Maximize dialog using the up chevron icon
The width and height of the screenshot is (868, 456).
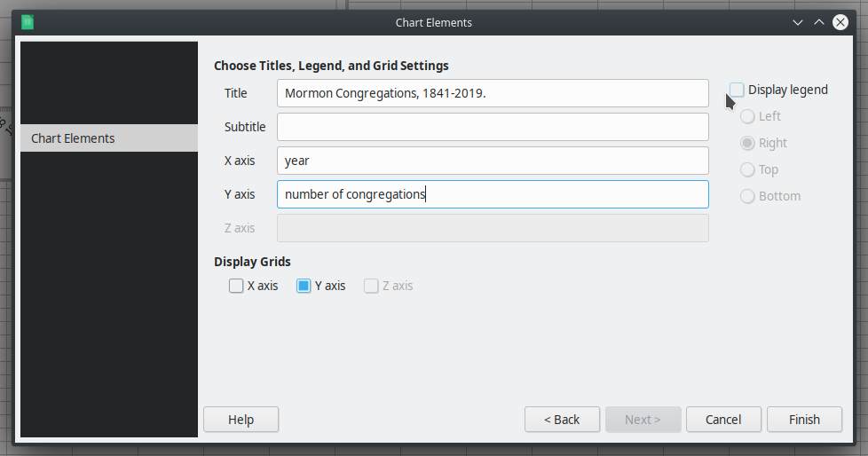[818, 22]
